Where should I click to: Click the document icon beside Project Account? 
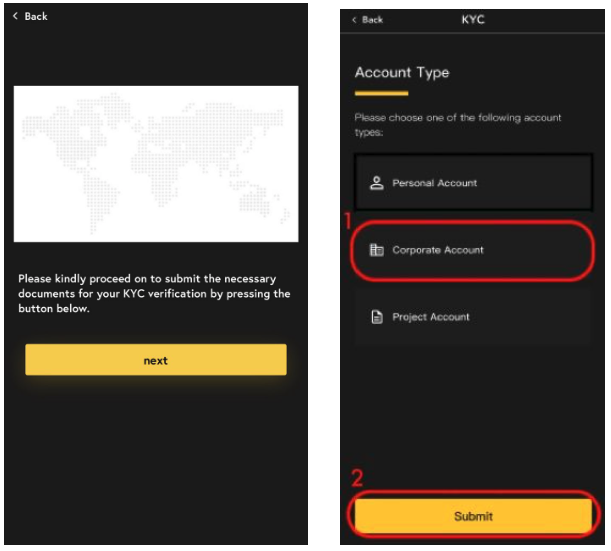click(377, 317)
